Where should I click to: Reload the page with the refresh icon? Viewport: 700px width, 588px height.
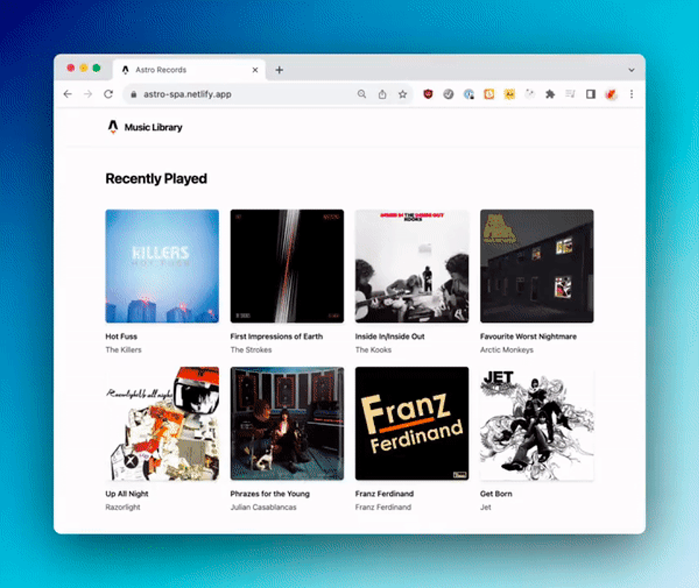(x=108, y=94)
